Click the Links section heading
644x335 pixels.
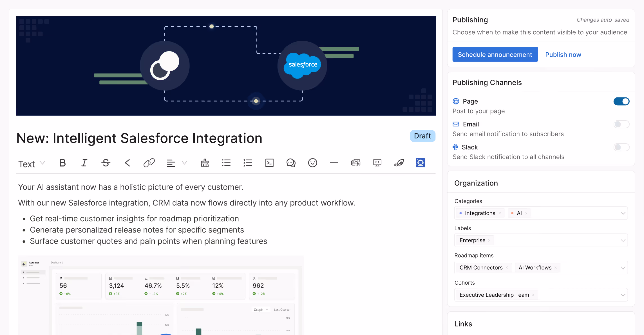pos(463,324)
